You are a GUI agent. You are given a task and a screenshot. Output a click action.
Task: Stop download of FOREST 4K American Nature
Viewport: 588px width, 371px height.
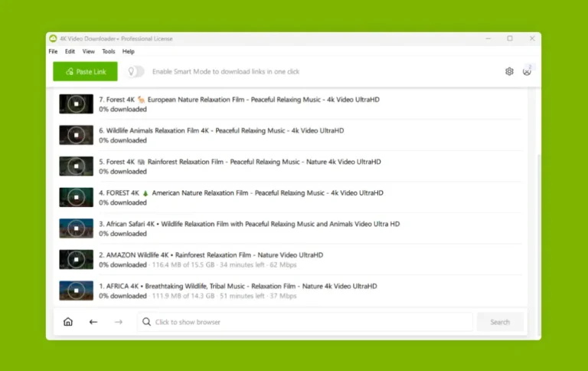(x=76, y=198)
